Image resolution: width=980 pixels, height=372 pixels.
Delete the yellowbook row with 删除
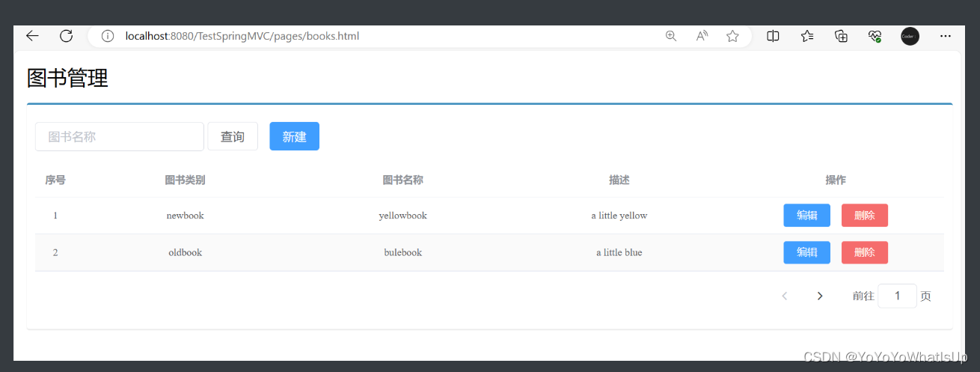click(x=865, y=216)
